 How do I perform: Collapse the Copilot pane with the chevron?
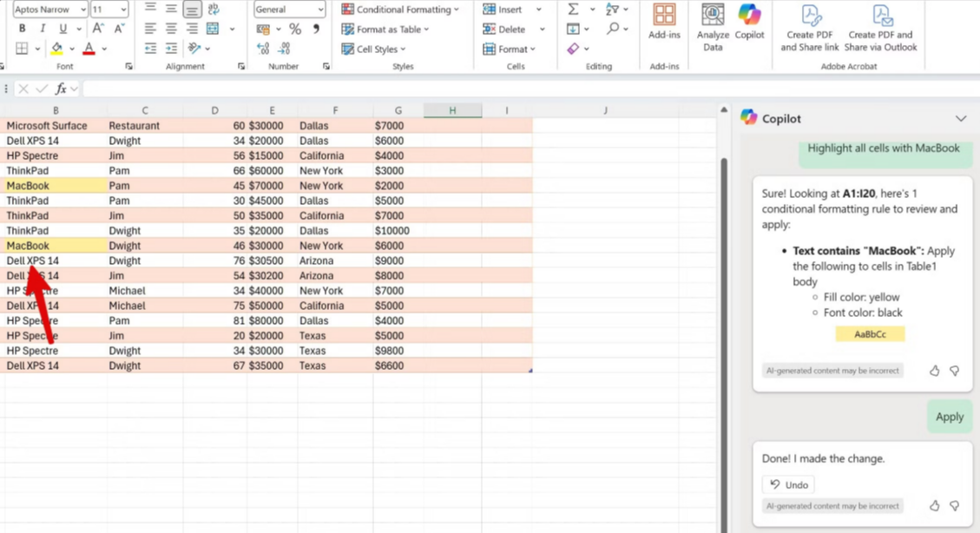point(961,119)
